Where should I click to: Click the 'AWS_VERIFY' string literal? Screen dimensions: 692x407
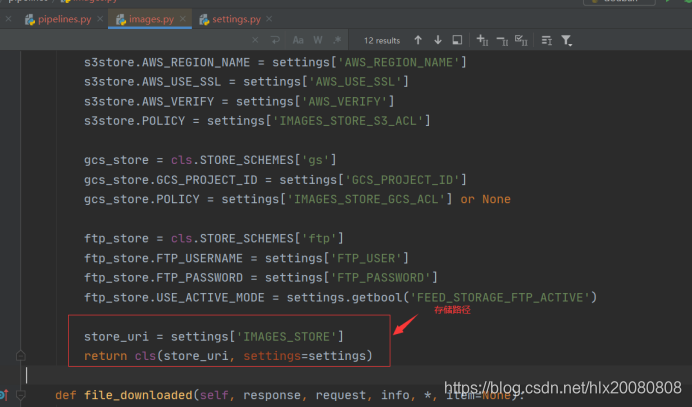[x=345, y=102]
